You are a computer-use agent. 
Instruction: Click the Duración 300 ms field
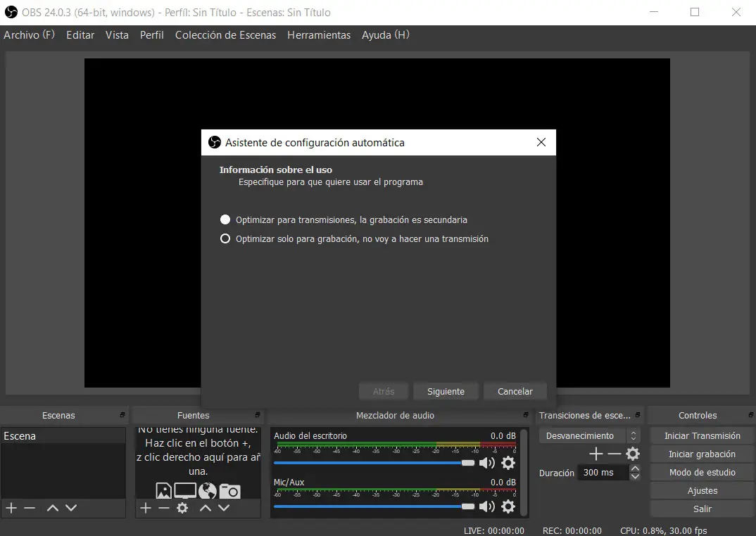[604, 473]
